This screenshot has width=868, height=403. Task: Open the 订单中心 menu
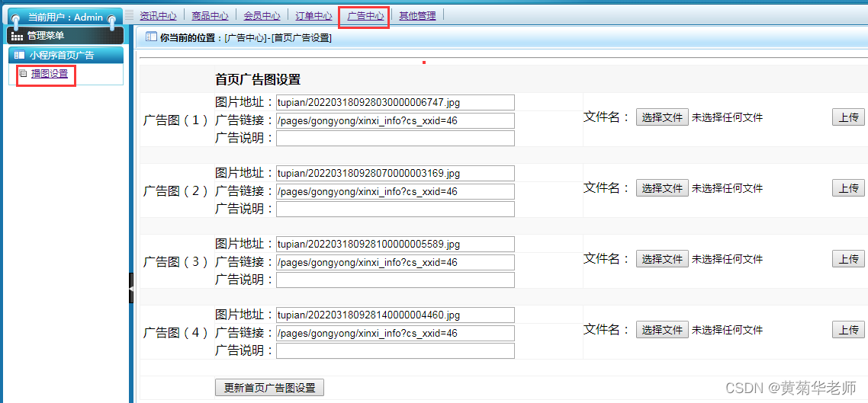click(x=313, y=16)
